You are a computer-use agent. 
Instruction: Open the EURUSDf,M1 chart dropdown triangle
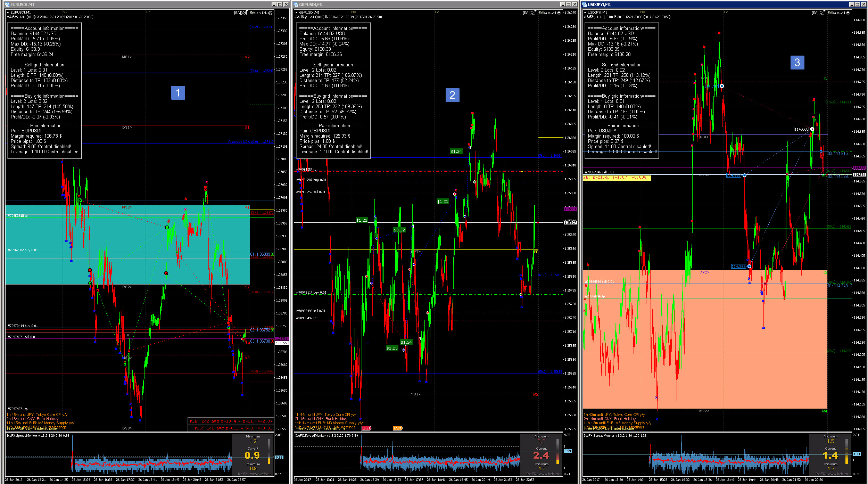coord(8,13)
